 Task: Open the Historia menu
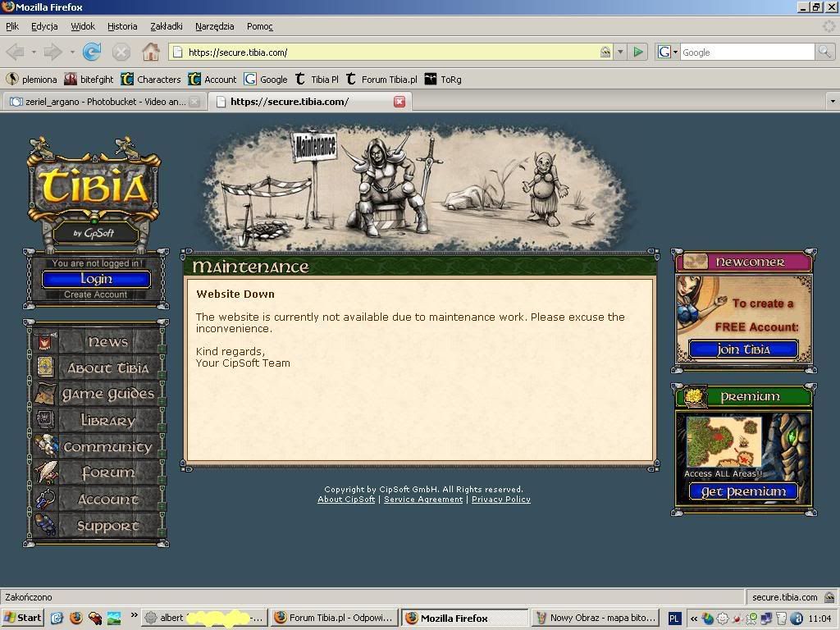122,26
